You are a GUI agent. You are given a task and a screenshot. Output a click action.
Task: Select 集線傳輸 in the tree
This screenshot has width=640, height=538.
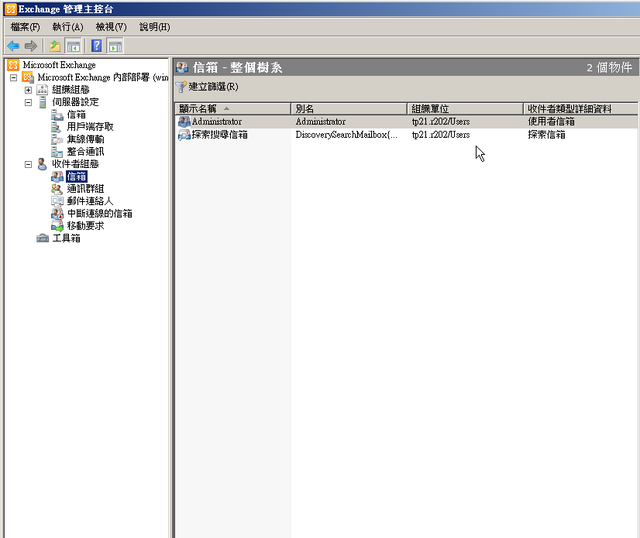pos(85,139)
